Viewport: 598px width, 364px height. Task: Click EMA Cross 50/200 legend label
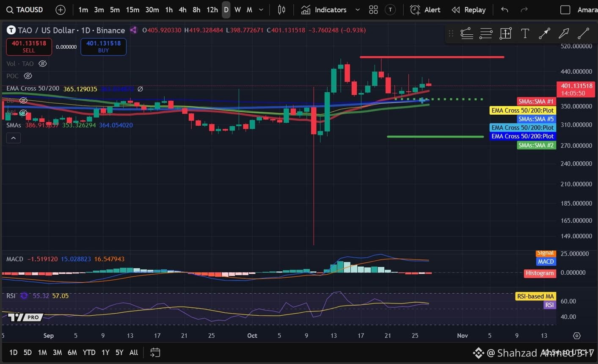pyautogui.click(x=33, y=88)
